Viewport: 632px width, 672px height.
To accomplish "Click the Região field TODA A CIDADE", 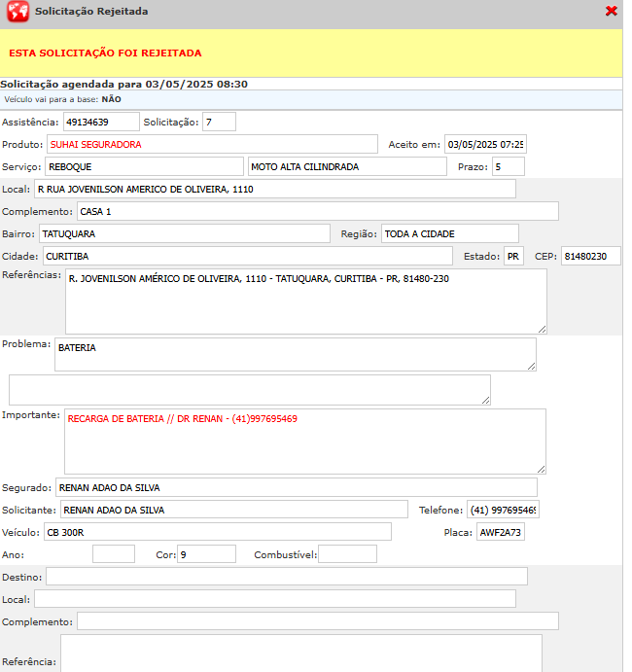I will click(x=449, y=233).
